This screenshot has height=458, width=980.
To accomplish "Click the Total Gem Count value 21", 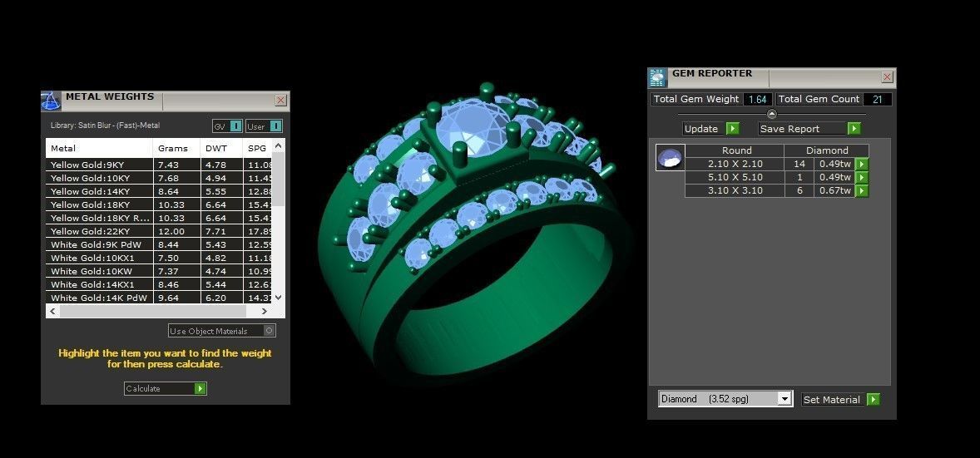I will 878,100.
